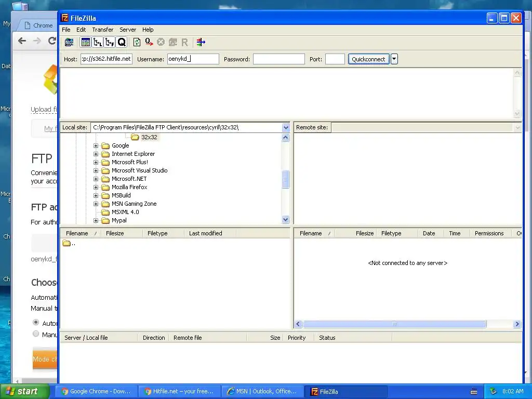This screenshot has height=399, width=532.
Task: Click the process queue icon
Action: (x=149, y=43)
